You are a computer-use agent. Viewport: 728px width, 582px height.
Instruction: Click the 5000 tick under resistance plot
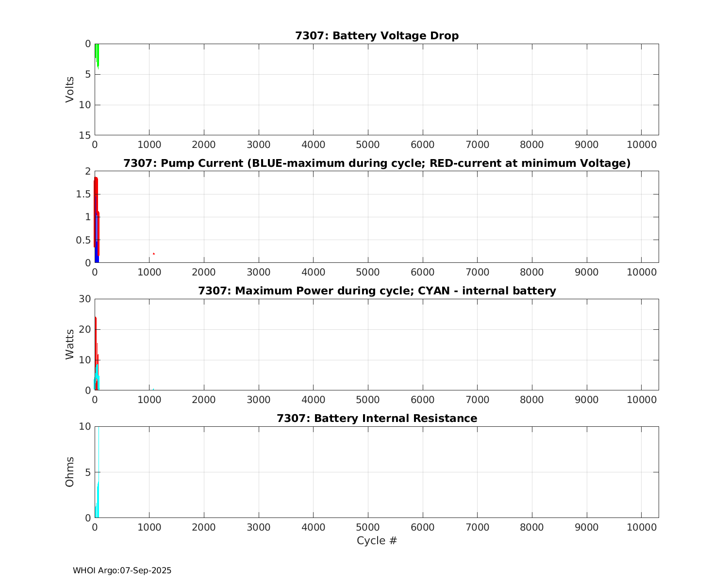[368, 528]
